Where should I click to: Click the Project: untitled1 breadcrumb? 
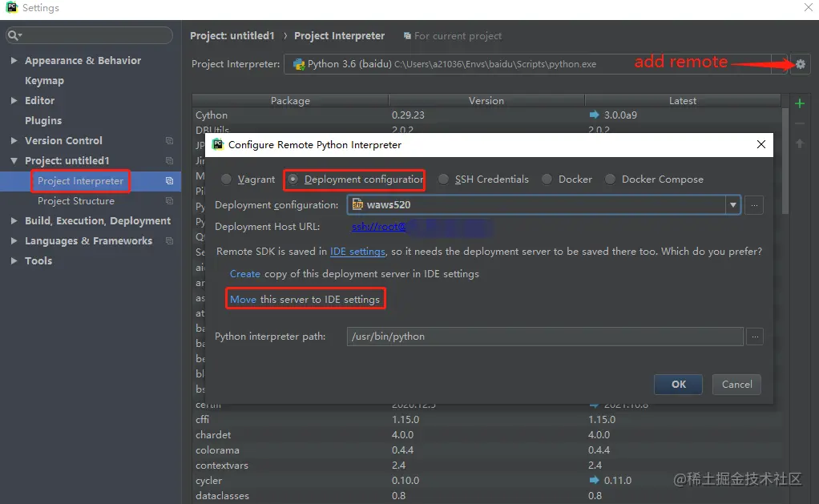[232, 35]
